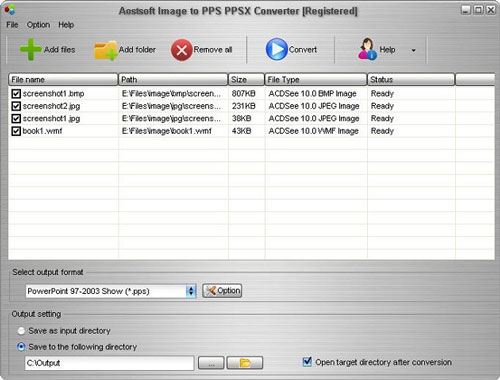Click the 807KB size cell
The width and height of the screenshot is (500, 380).
click(x=244, y=94)
